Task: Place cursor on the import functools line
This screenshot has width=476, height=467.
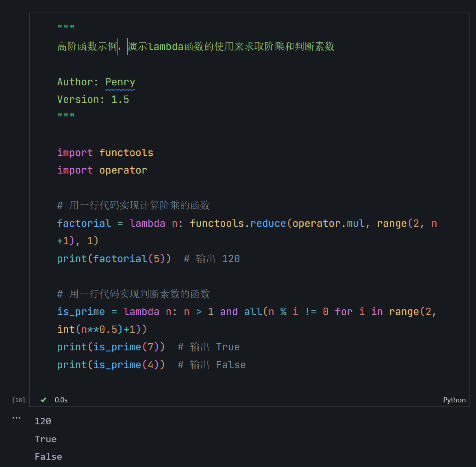Action: [x=105, y=153]
